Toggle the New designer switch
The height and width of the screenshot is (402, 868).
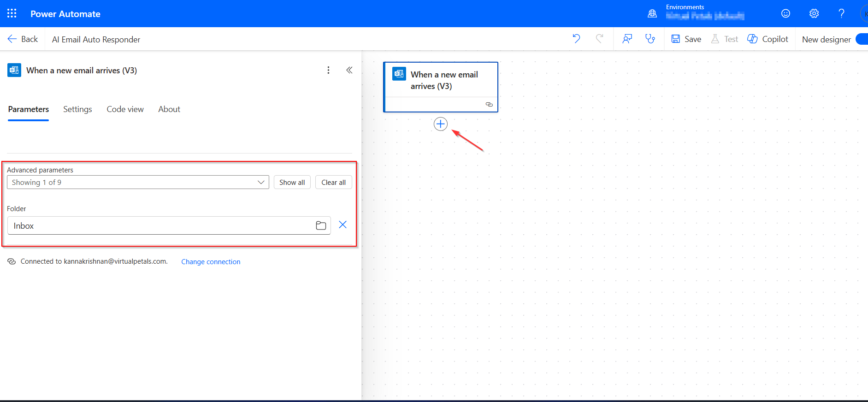tap(862, 39)
